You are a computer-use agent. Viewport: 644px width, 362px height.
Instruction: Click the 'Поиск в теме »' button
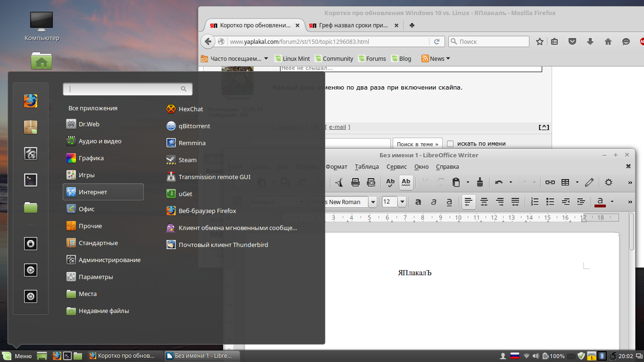418,144
